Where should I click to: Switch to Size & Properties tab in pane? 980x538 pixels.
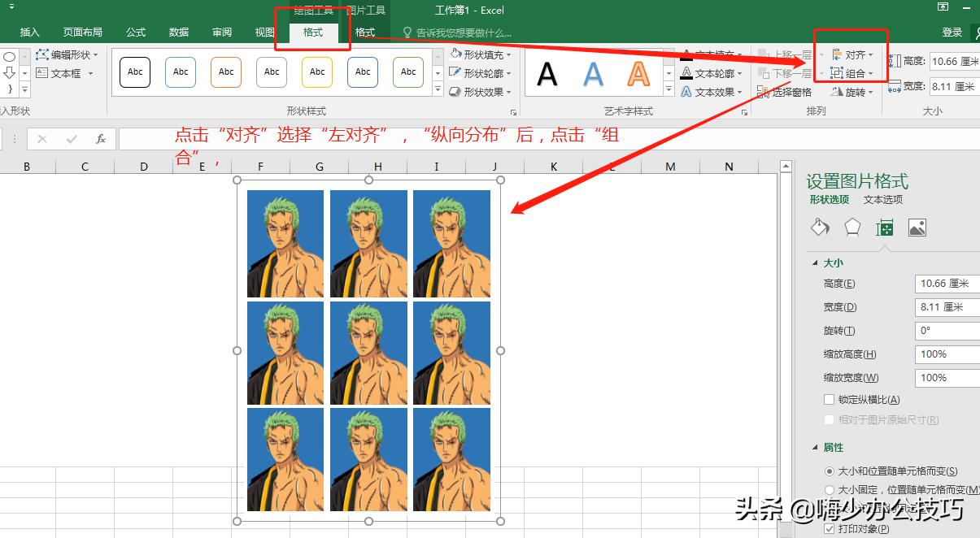(885, 228)
